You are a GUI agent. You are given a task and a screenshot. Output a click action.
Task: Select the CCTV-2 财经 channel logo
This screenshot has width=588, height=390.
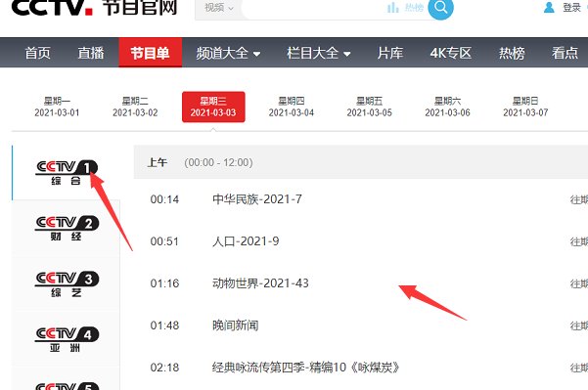tap(67, 228)
